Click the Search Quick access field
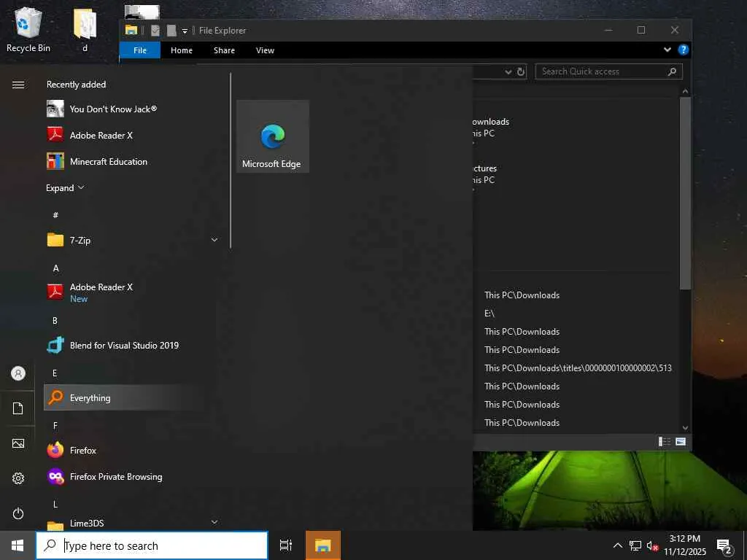 point(609,71)
